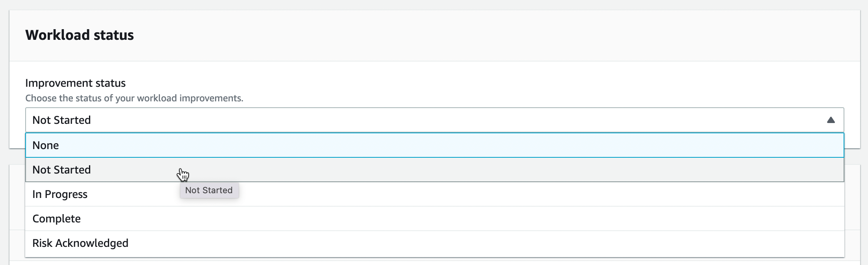Screen dimensions: 868x265
Task: Click the Workload status heading
Action: (80, 35)
